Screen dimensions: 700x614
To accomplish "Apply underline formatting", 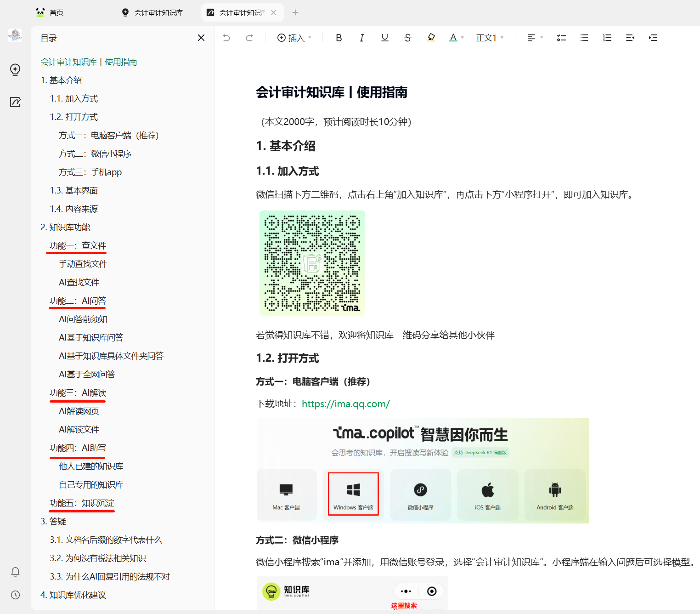I will click(385, 38).
